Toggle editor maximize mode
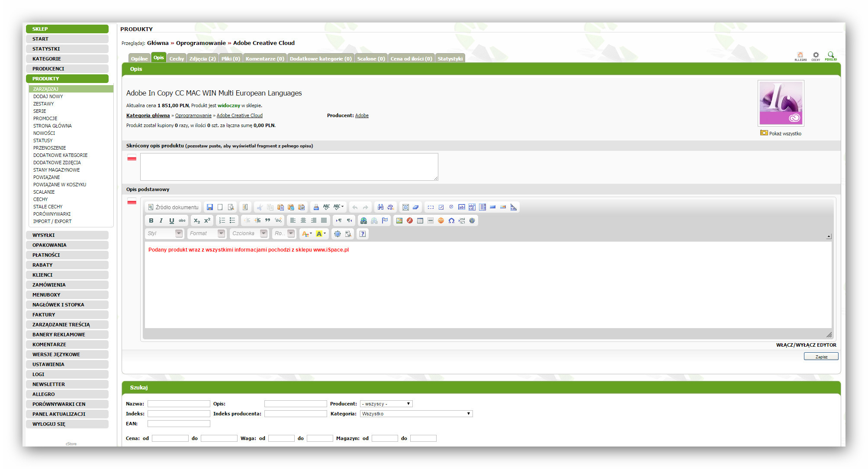This screenshot has height=469, width=868. pyautogui.click(x=338, y=234)
